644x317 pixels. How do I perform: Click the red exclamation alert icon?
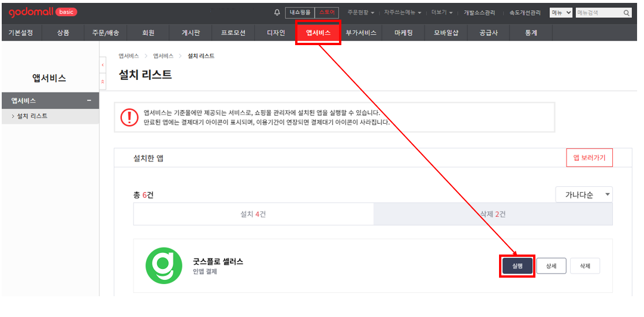129,117
